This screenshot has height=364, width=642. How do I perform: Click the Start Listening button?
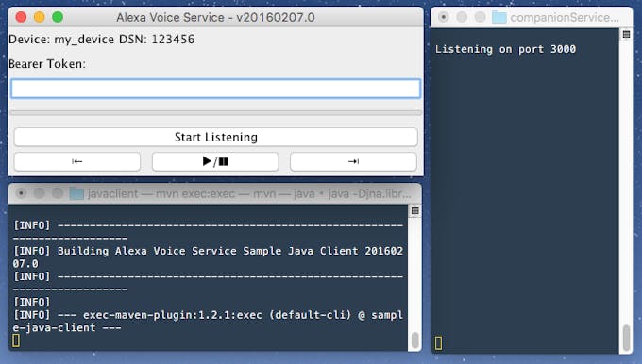216,137
